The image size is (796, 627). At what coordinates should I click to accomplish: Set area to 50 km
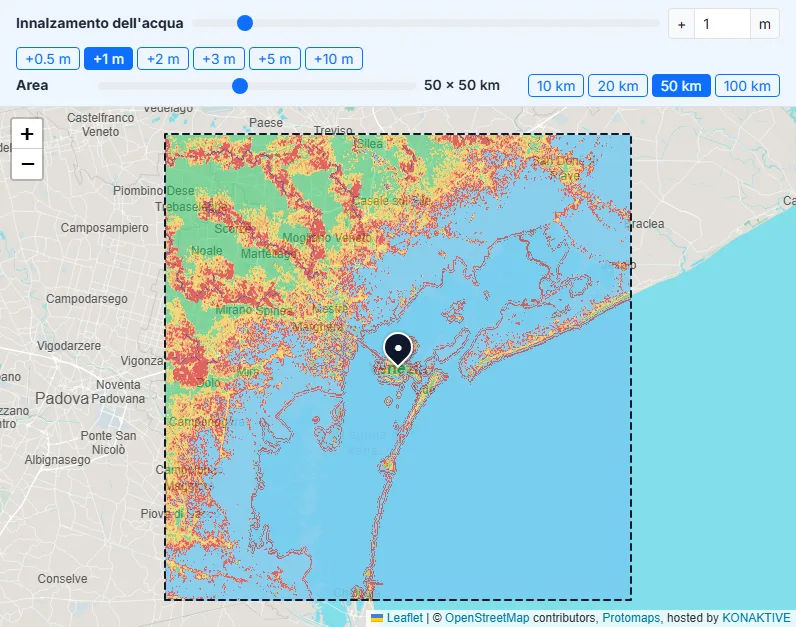coord(681,86)
